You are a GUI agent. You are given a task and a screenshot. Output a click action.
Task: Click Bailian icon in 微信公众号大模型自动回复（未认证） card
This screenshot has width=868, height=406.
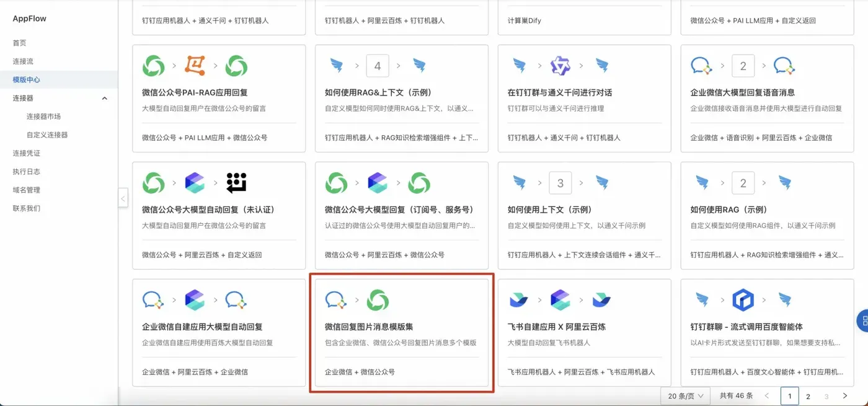pyautogui.click(x=195, y=183)
